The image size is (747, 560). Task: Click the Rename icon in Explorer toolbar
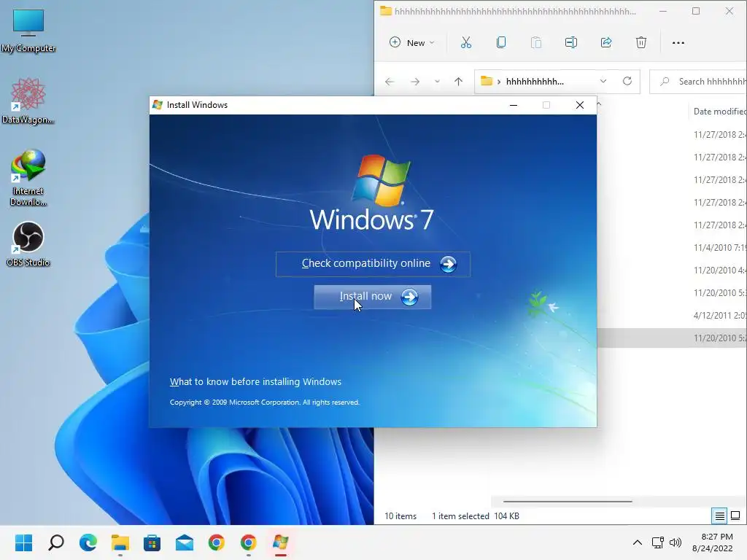point(570,43)
